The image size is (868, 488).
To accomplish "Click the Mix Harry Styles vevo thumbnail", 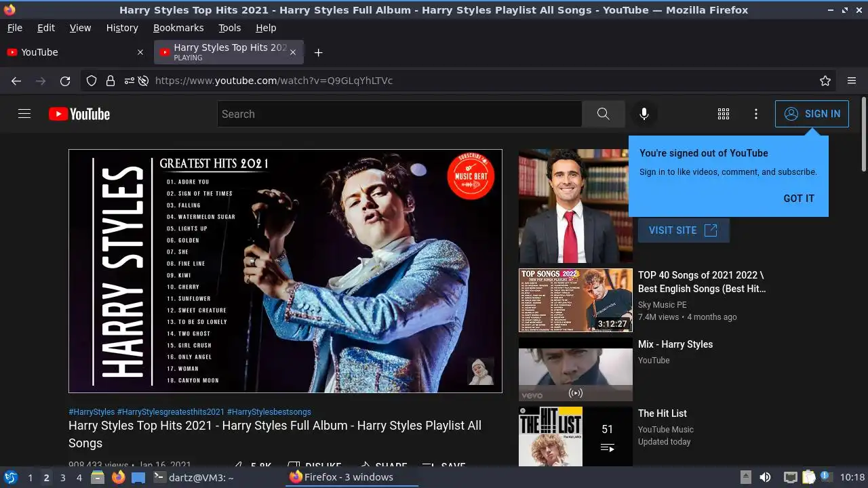I will coord(576,369).
